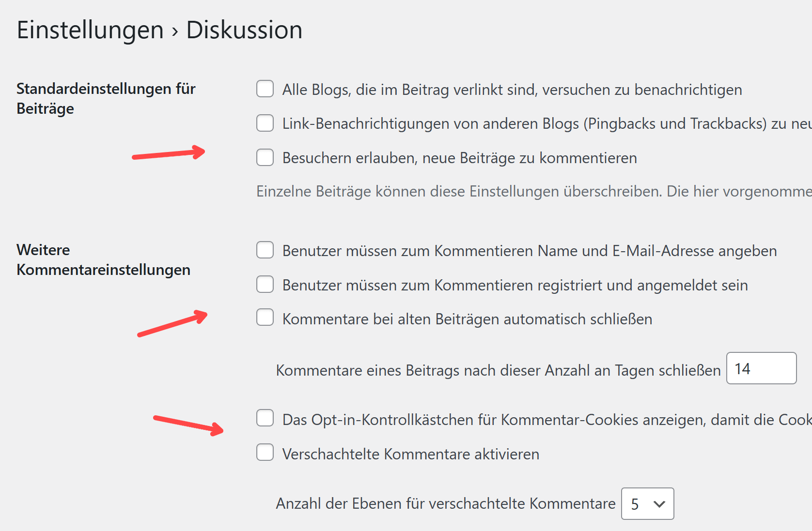Click 'Anzahl der Ebenen für verschachtelte Kommentare' label
This screenshot has width=812, height=531.
tap(445, 504)
